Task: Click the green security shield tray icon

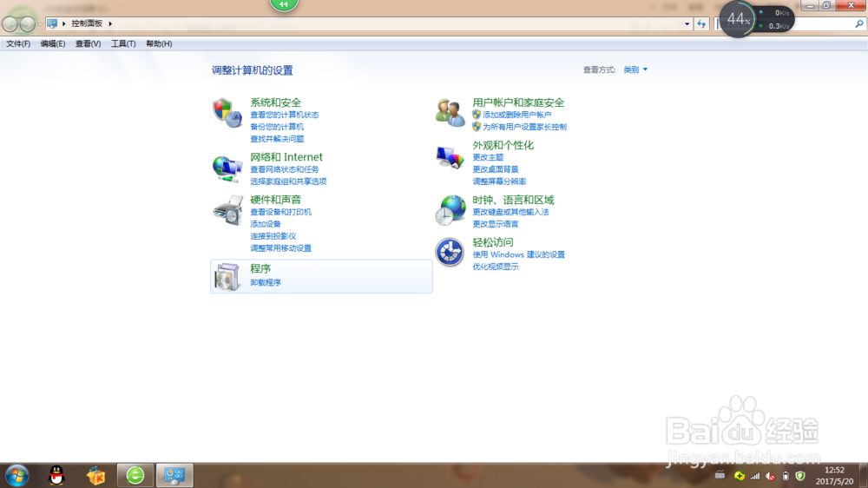Action: (800, 476)
